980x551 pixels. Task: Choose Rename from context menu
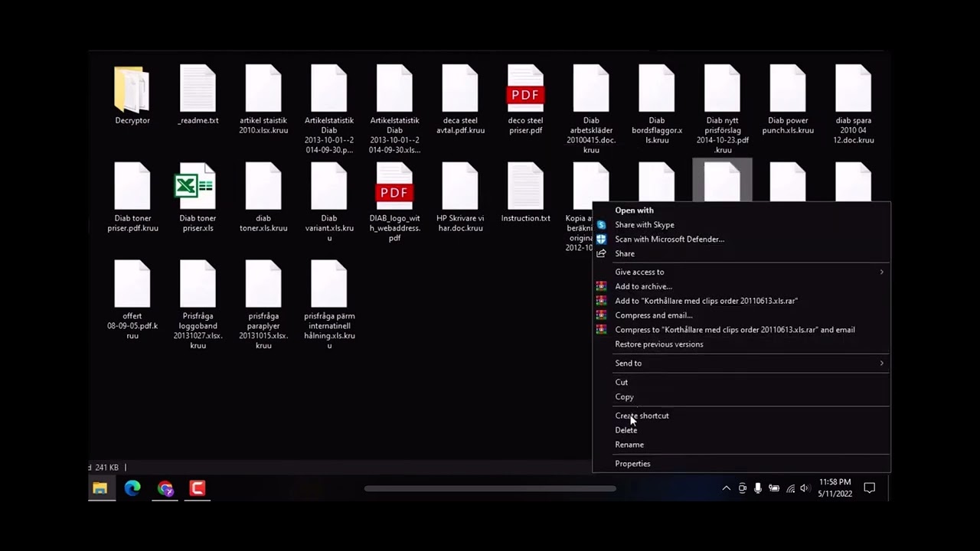[740, 445]
